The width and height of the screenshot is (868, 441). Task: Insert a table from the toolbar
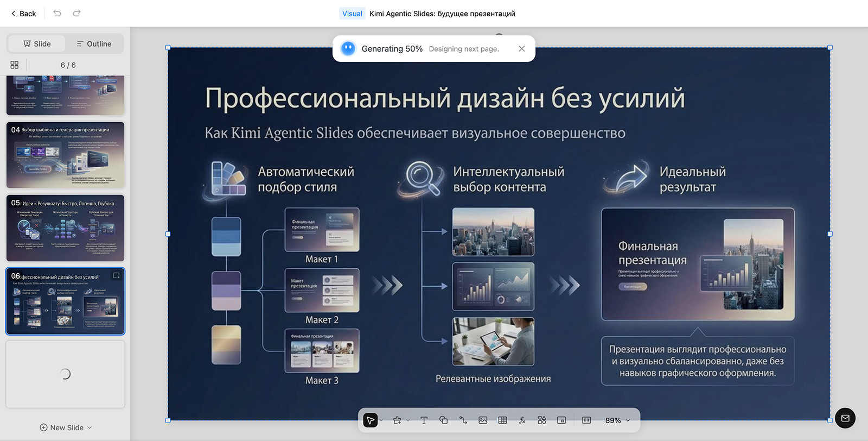click(x=502, y=420)
